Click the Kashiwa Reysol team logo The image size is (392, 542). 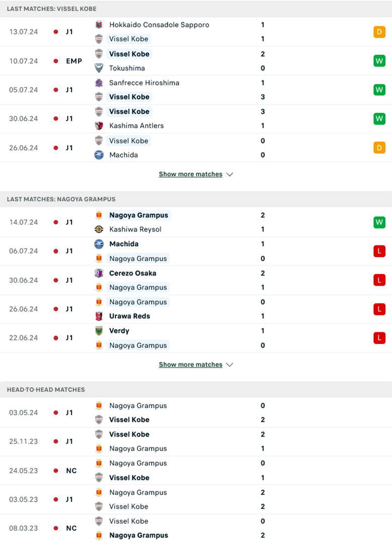click(99, 229)
